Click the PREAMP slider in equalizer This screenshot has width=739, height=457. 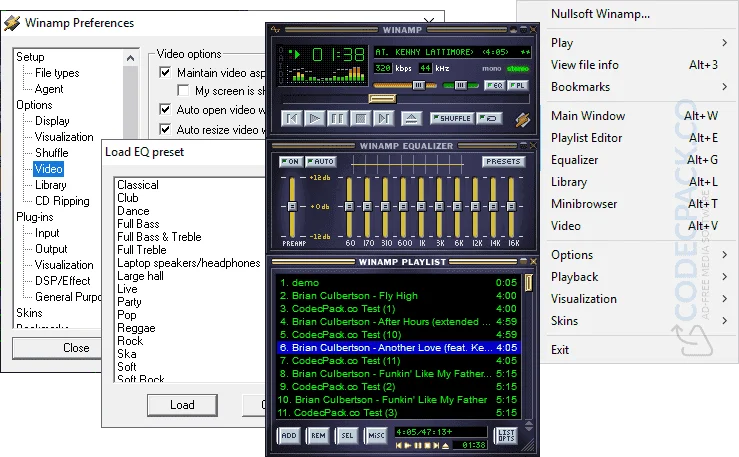(x=292, y=206)
